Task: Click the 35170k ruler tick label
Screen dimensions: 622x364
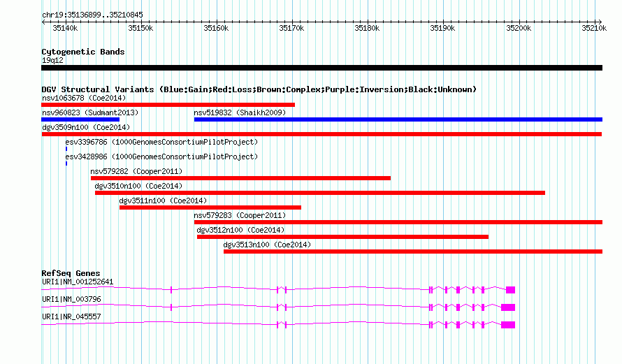Action: pyautogui.click(x=291, y=28)
